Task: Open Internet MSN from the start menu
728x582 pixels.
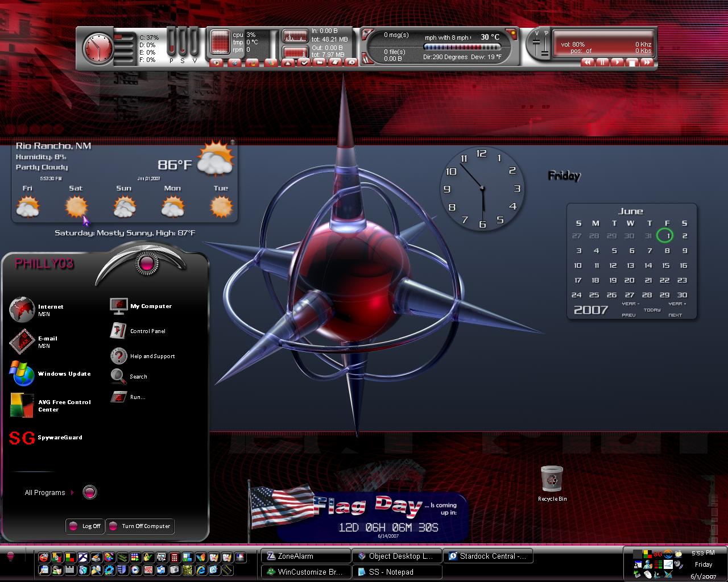Action: coord(37,310)
